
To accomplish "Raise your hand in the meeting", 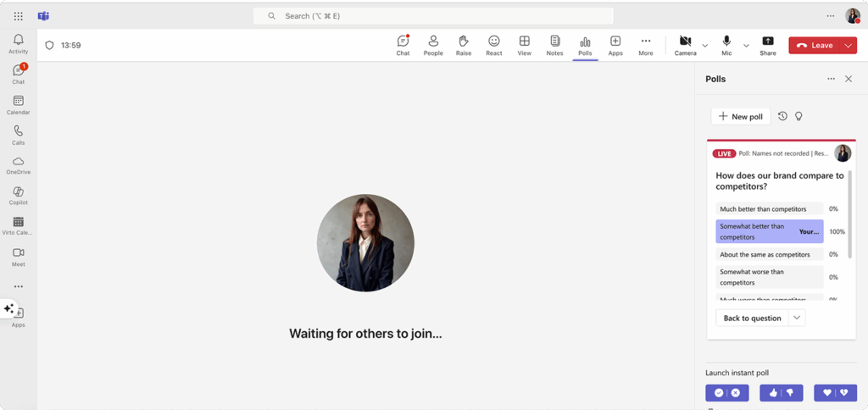I will (x=464, y=46).
